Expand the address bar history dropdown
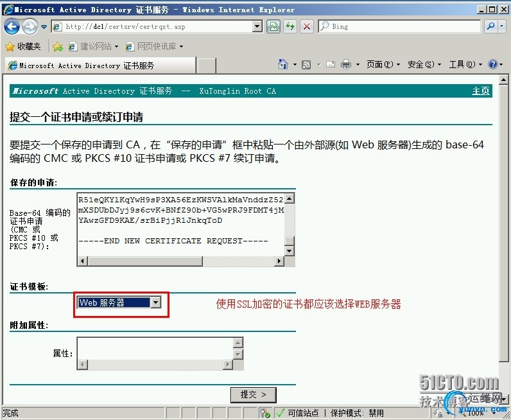Viewport: 511px width, 420px height. coord(258,27)
